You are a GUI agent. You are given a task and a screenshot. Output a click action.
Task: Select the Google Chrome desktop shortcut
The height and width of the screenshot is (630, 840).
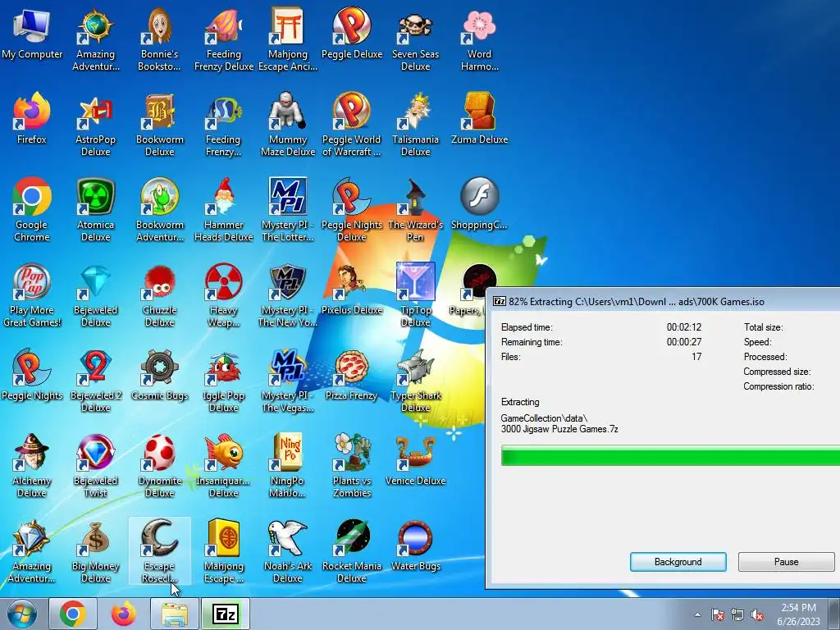32,210
